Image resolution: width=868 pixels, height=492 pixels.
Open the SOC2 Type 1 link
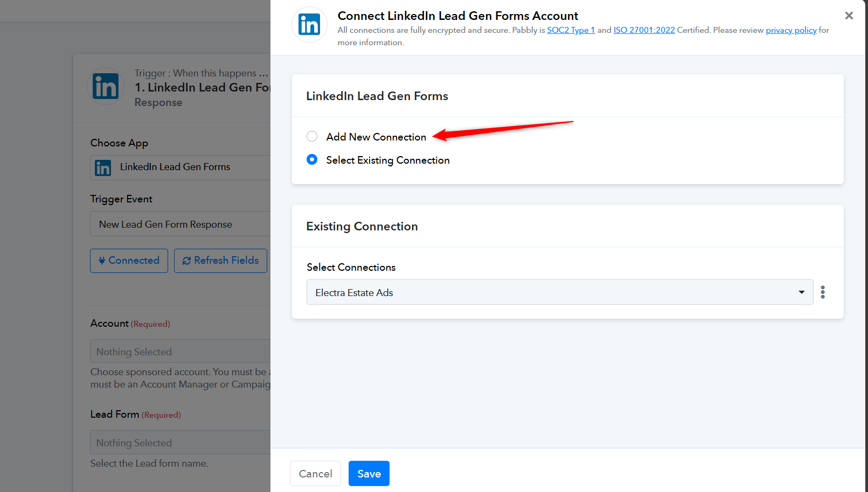tap(571, 30)
